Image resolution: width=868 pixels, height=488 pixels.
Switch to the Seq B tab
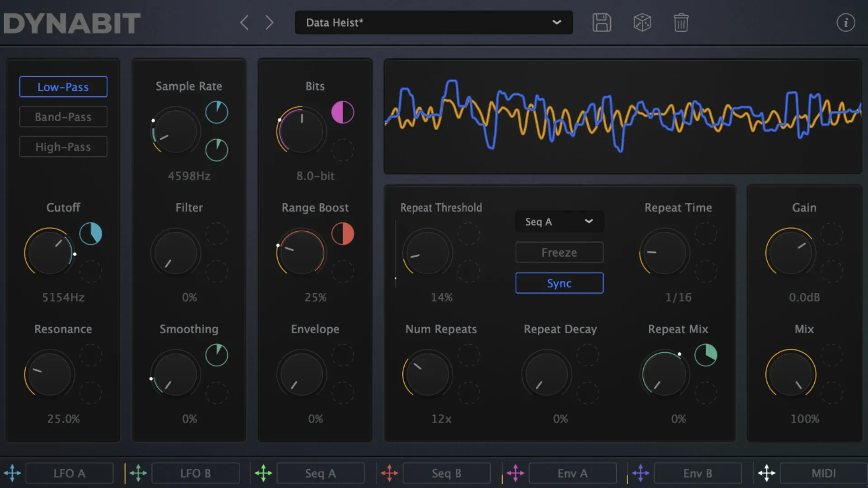446,473
